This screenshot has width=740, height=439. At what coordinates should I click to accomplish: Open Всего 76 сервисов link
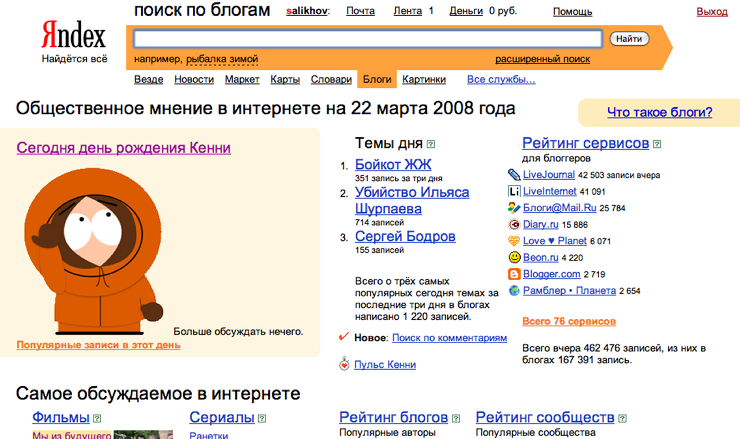tap(569, 321)
